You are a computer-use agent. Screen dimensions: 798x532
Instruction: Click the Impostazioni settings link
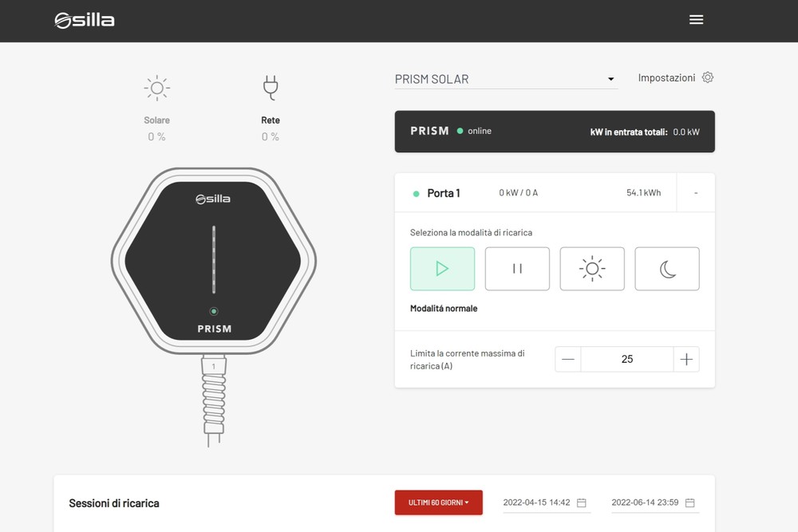coord(666,77)
